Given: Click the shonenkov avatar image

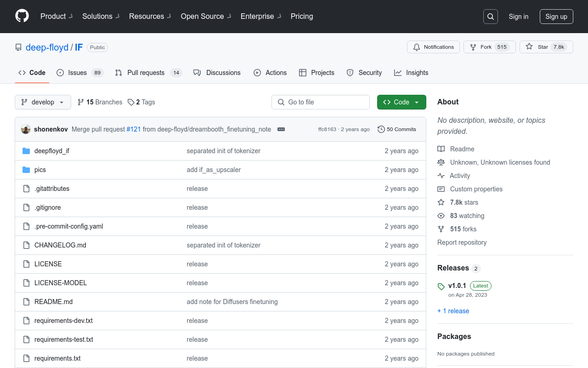Looking at the screenshot, I should pyautogui.click(x=26, y=129).
